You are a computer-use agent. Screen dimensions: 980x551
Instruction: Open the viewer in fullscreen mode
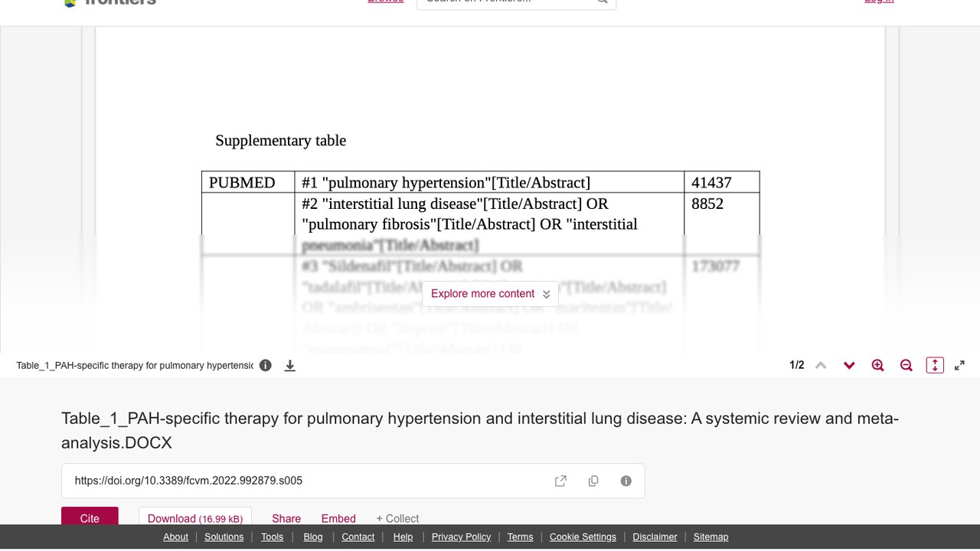coord(959,366)
